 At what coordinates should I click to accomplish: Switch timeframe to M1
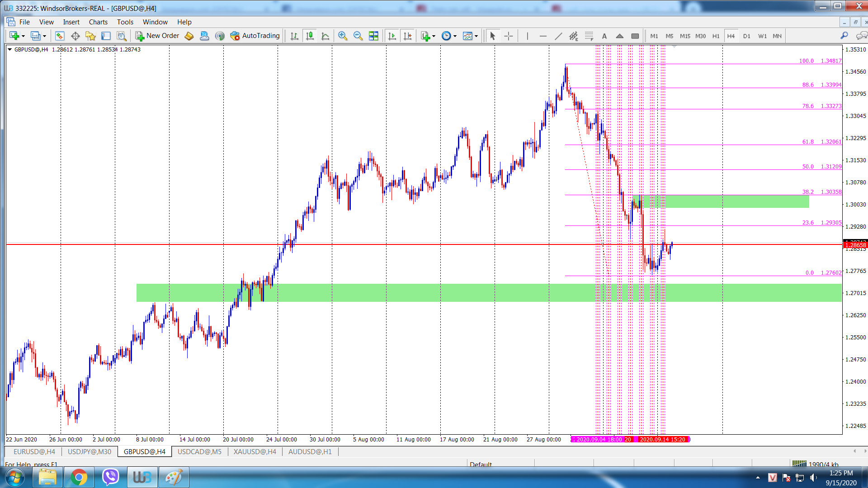(x=654, y=36)
